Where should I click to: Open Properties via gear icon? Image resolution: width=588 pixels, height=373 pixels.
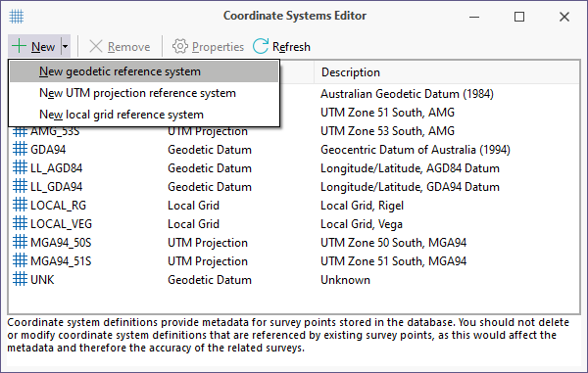pos(180,46)
